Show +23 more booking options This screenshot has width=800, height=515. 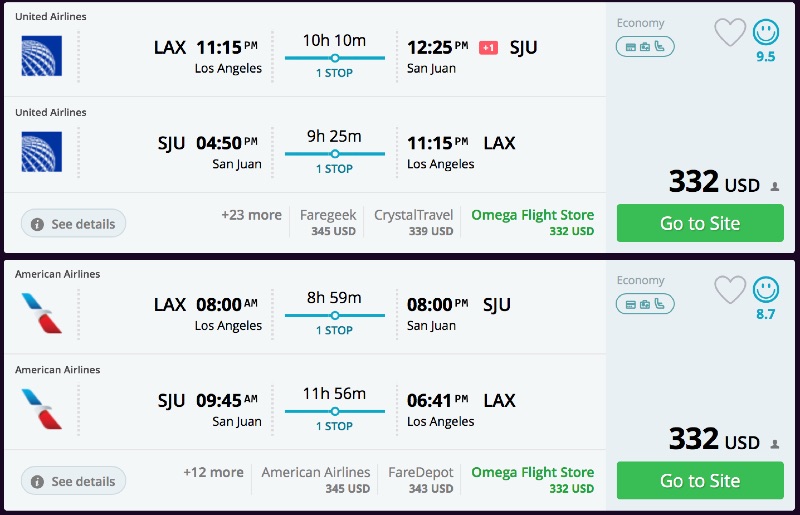[x=251, y=215]
